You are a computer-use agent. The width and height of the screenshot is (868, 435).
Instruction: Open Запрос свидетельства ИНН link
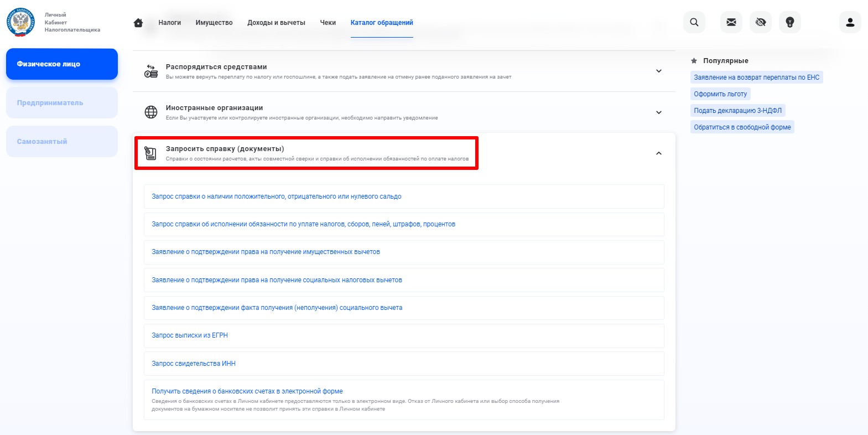tap(194, 364)
